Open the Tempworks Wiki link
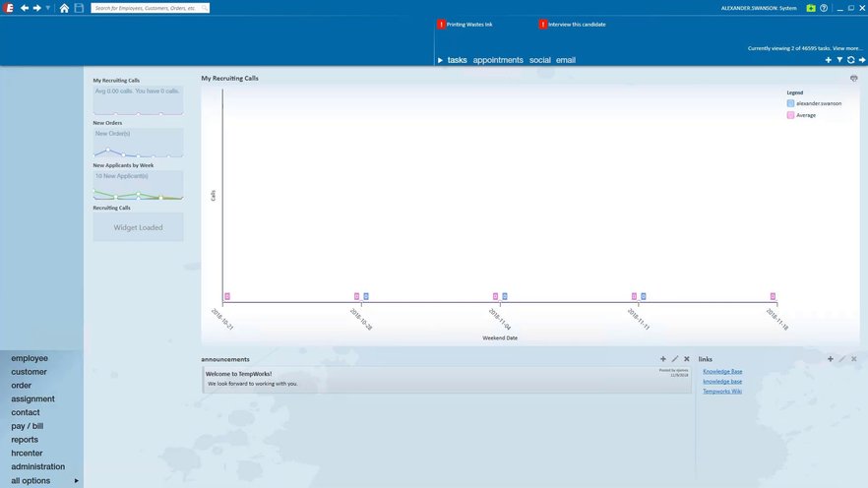This screenshot has height=488, width=868. pyautogui.click(x=722, y=392)
